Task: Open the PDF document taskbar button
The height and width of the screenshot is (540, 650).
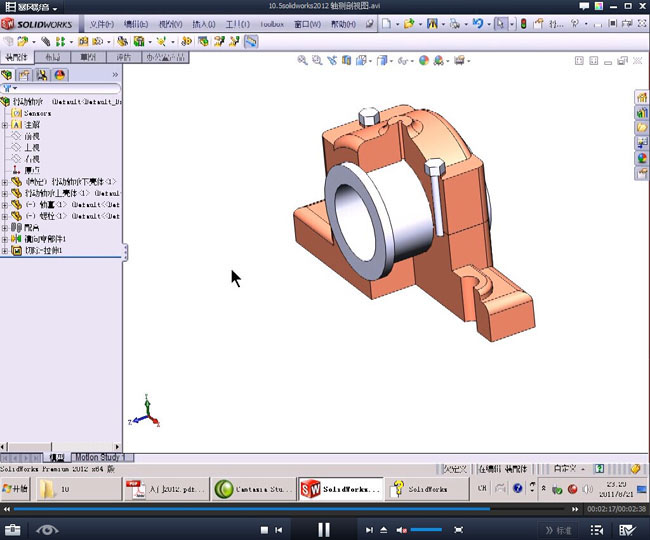Action: pyautogui.click(x=166, y=489)
